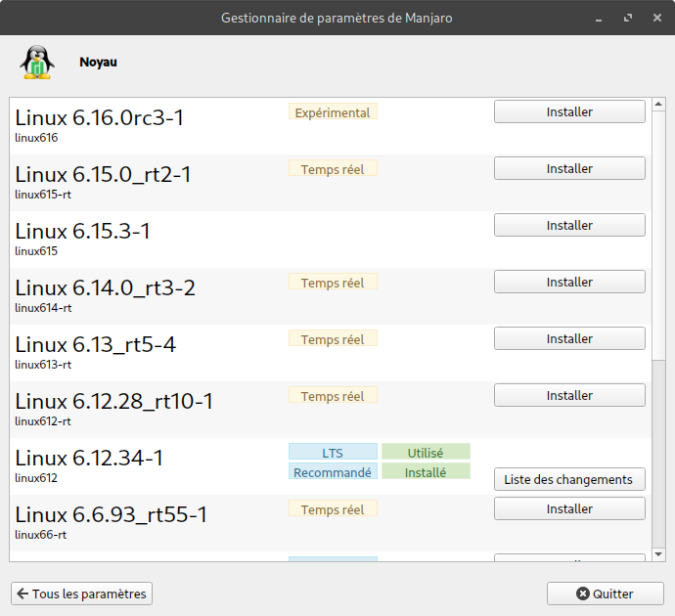Screen dimensions: 675x616
Task: Close the Manjaro settings window
Action: [x=657, y=18]
